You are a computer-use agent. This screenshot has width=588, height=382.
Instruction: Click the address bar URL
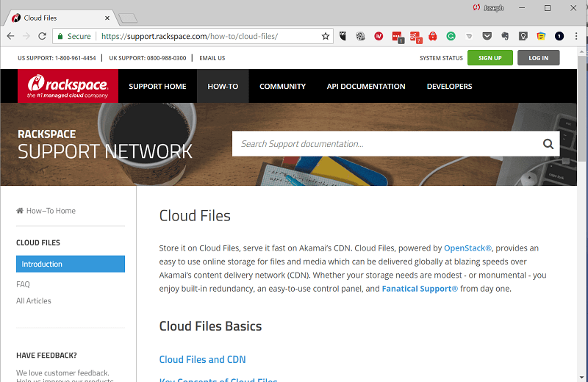click(190, 36)
